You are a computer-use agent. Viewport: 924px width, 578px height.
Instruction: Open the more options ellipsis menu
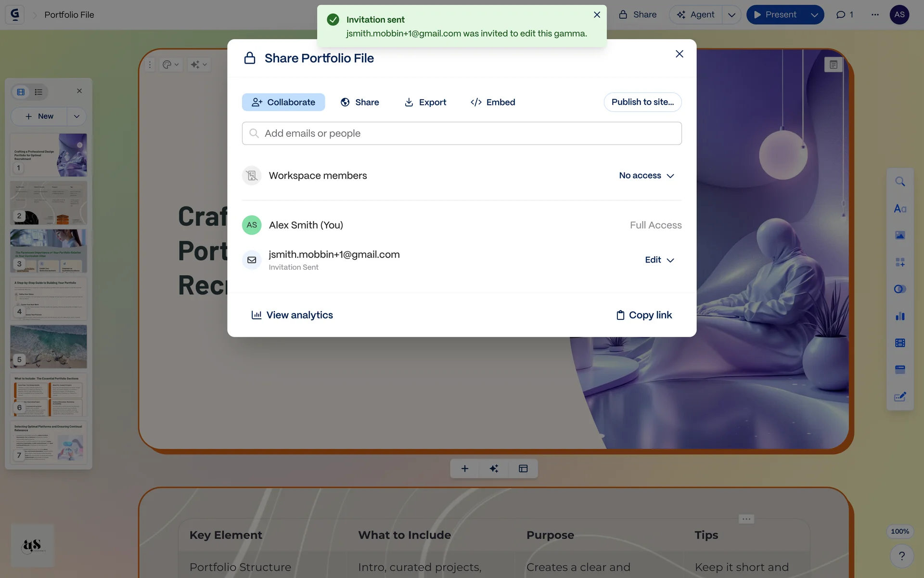coord(875,15)
